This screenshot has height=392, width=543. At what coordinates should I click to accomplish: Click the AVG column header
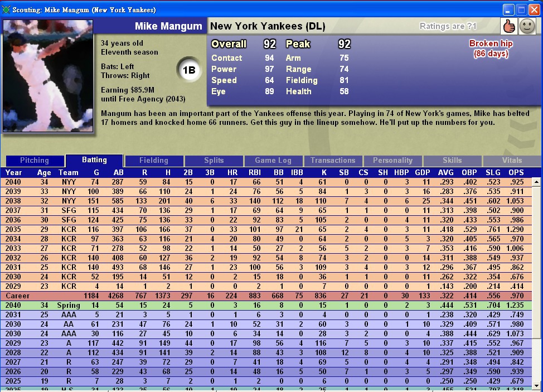click(445, 172)
